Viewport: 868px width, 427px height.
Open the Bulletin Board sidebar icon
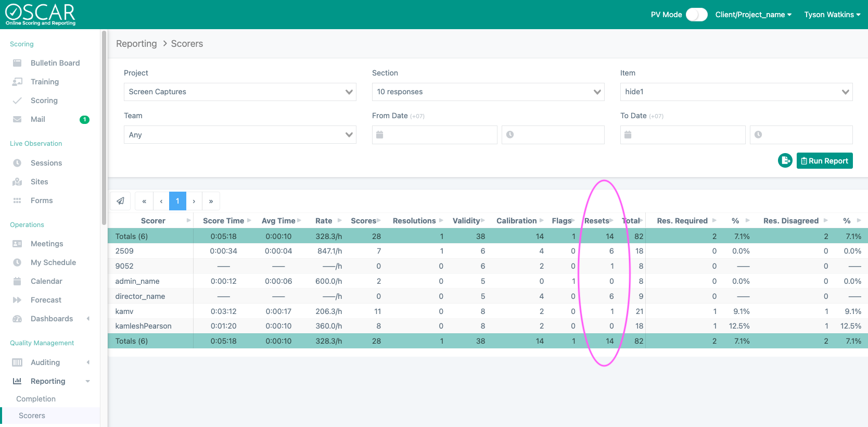click(x=17, y=63)
